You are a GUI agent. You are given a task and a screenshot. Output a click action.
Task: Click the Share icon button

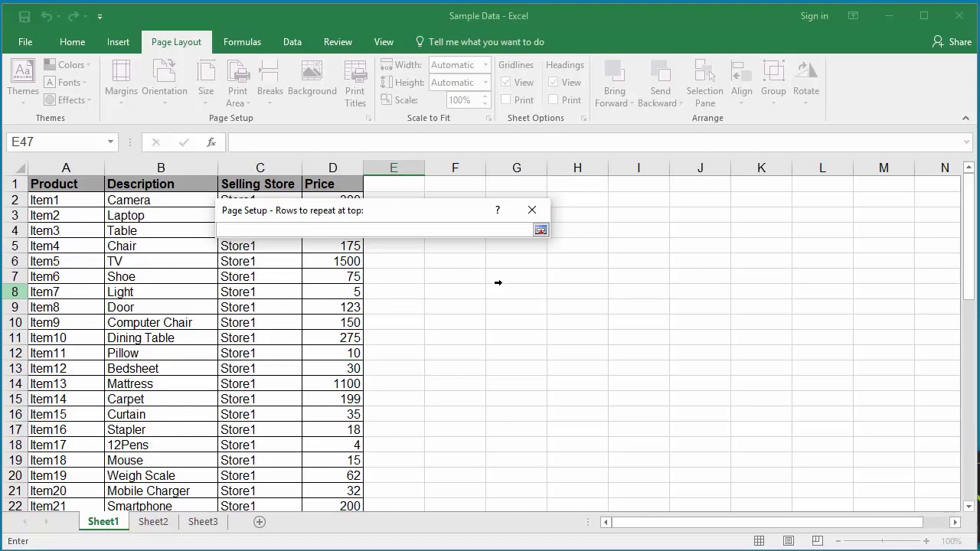click(952, 42)
